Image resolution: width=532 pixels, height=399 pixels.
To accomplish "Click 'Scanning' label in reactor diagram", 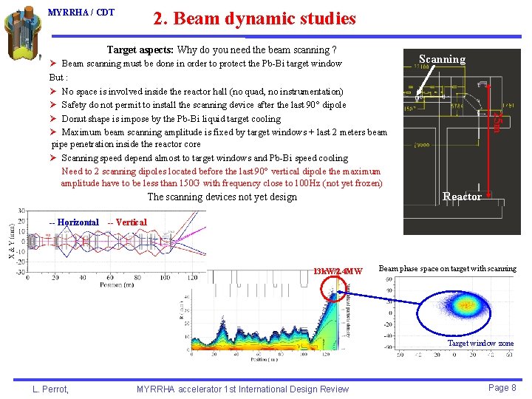I will (x=442, y=59).
